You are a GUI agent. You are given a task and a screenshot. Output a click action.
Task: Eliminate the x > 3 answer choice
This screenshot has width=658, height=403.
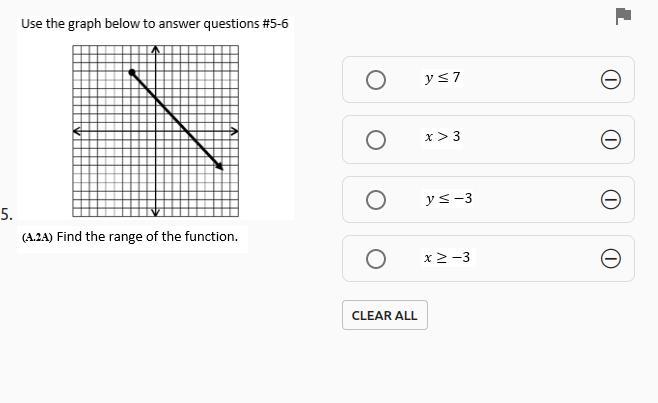(x=610, y=140)
